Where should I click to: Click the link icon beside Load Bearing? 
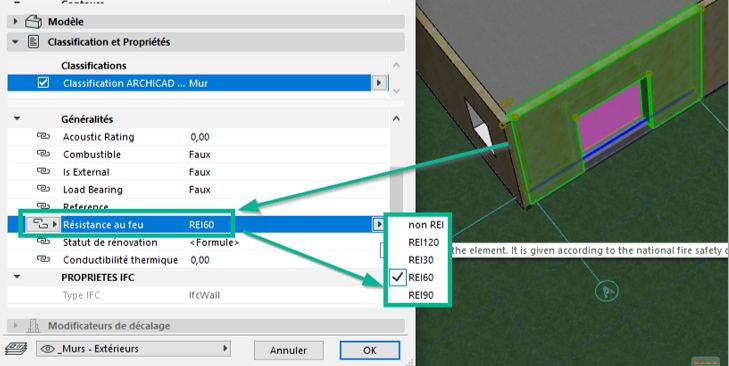pos(43,189)
